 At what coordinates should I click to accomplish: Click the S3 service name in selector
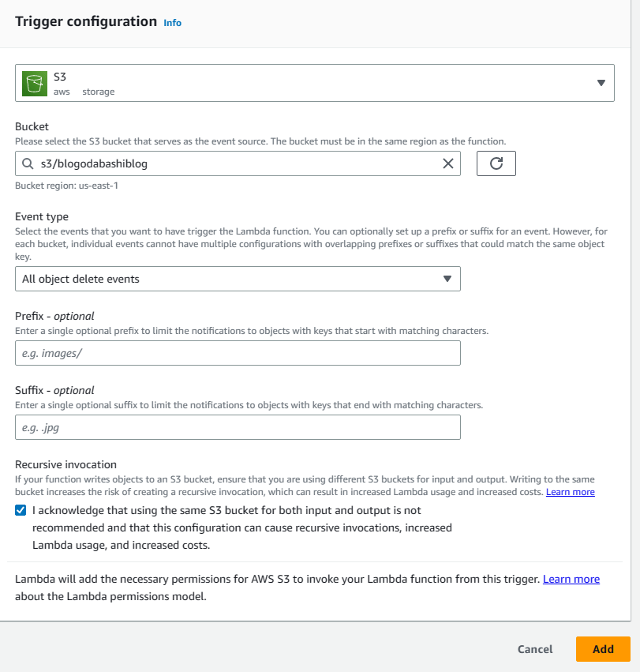click(60, 77)
